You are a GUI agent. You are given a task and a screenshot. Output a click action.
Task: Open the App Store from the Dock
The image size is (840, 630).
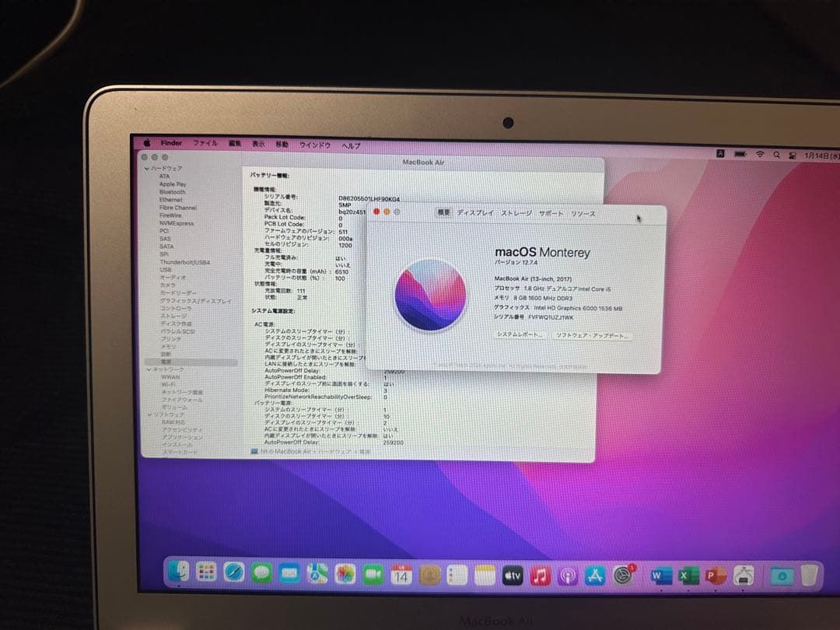[594, 576]
